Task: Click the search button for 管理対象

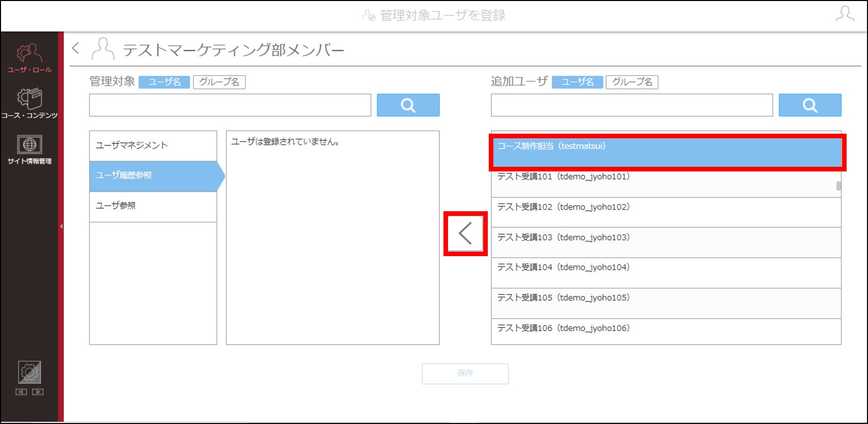Action: (x=408, y=105)
